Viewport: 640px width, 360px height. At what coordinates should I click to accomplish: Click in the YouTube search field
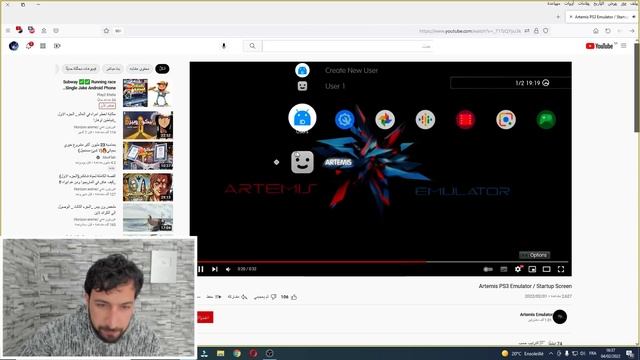point(347,46)
